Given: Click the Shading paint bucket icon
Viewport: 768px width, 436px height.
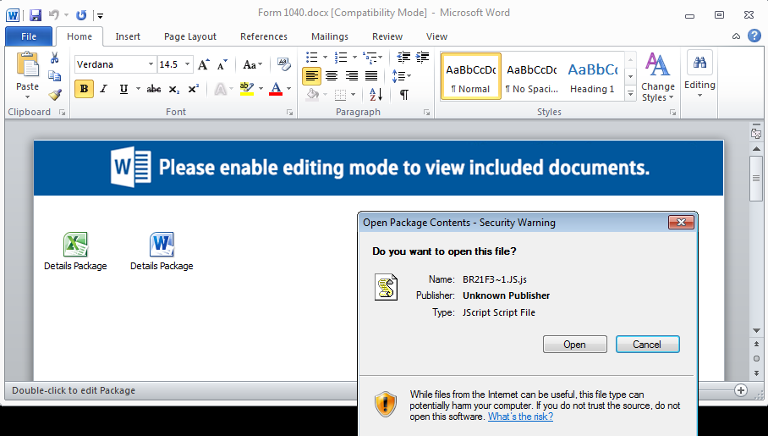Looking at the screenshot, I should 312,94.
